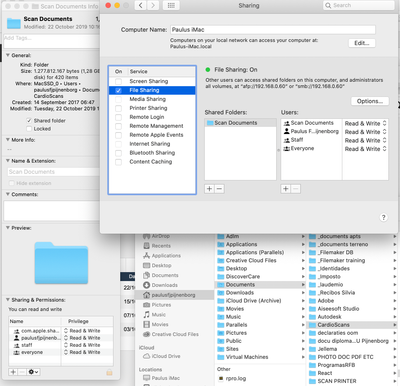The image size is (400, 386).
Task: Click the Search field in Sharing
Action: pyautogui.click(x=358, y=5)
